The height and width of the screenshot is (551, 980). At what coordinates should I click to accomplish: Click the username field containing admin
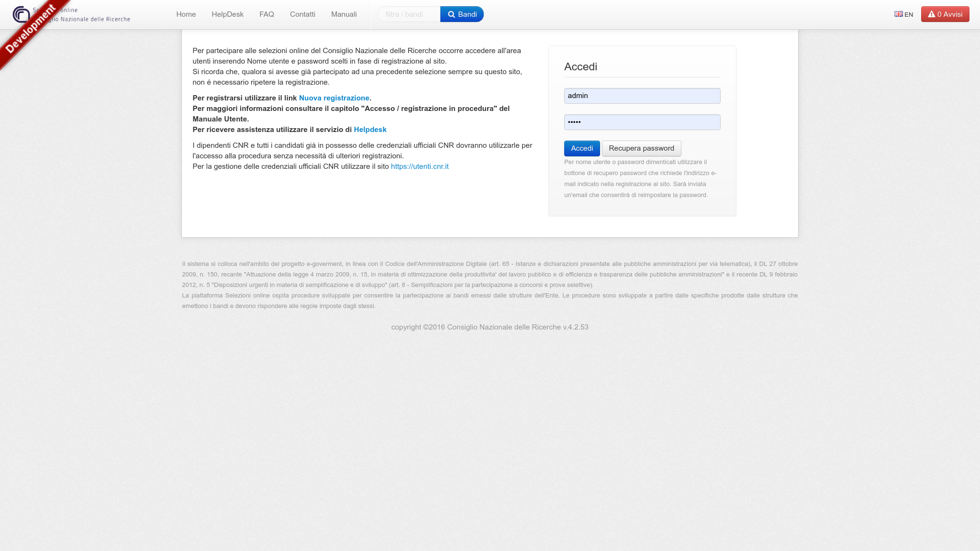click(x=642, y=96)
